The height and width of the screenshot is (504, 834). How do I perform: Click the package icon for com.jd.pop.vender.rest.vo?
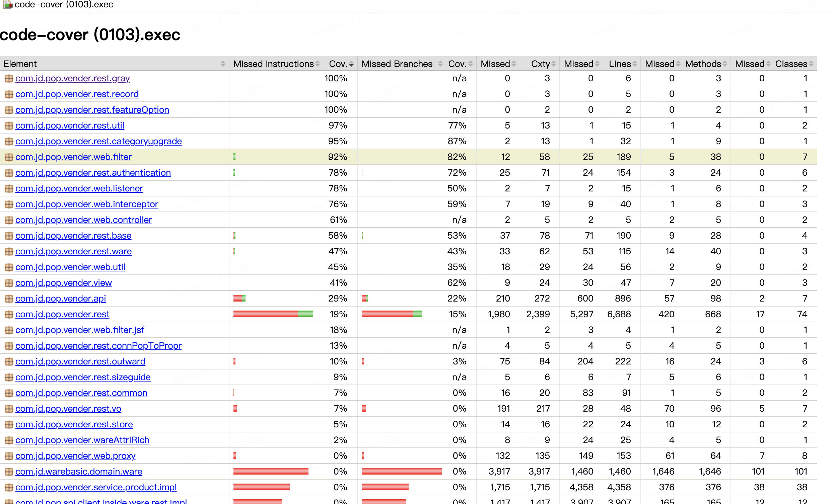click(9, 409)
